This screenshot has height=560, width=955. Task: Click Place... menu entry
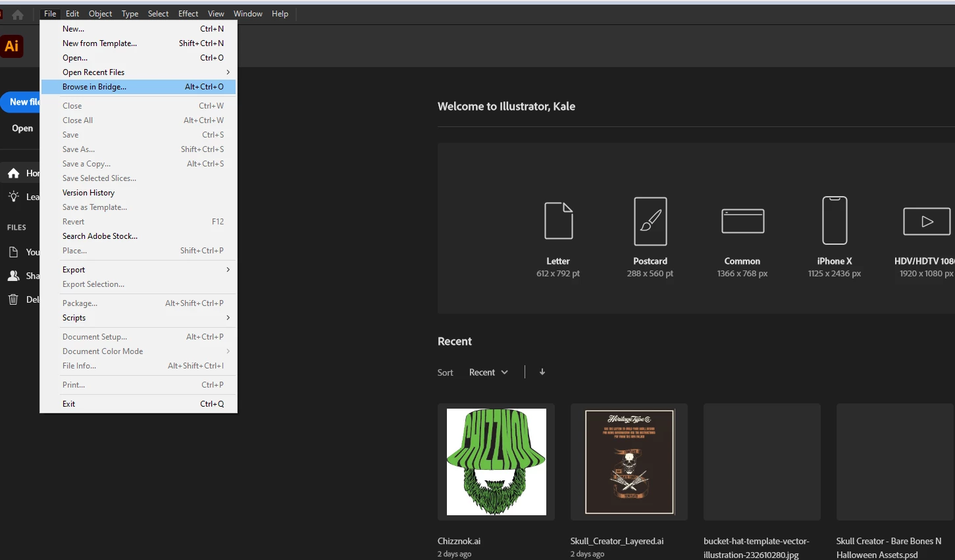[x=138, y=251]
